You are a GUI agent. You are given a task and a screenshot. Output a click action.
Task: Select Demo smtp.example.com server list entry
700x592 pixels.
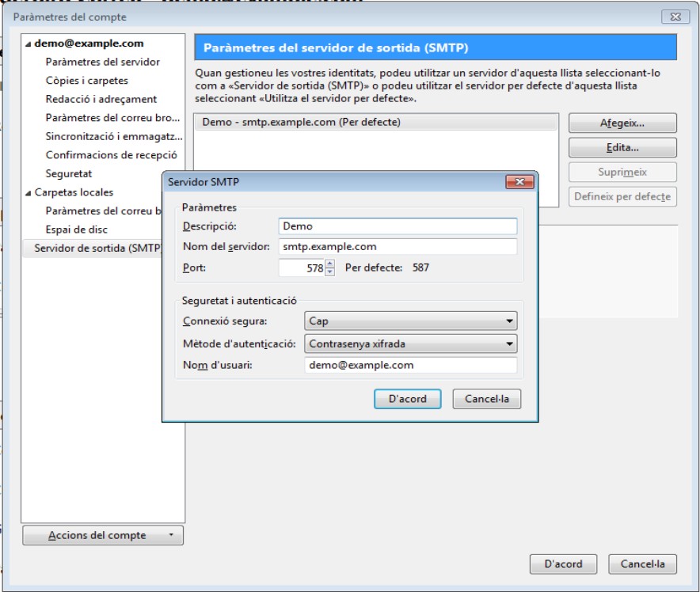click(x=376, y=122)
